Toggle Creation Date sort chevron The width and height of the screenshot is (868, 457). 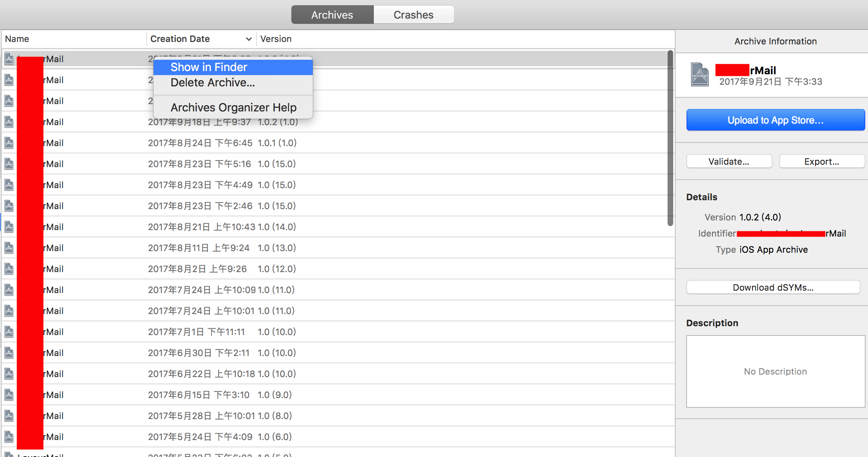pyautogui.click(x=249, y=39)
